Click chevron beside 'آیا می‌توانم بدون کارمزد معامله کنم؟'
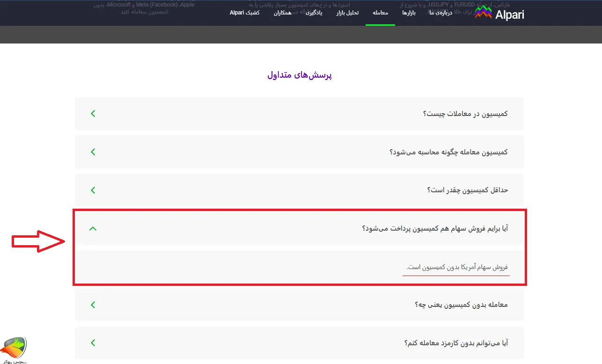Image resolution: width=602 pixels, height=364 pixels. 93,342
